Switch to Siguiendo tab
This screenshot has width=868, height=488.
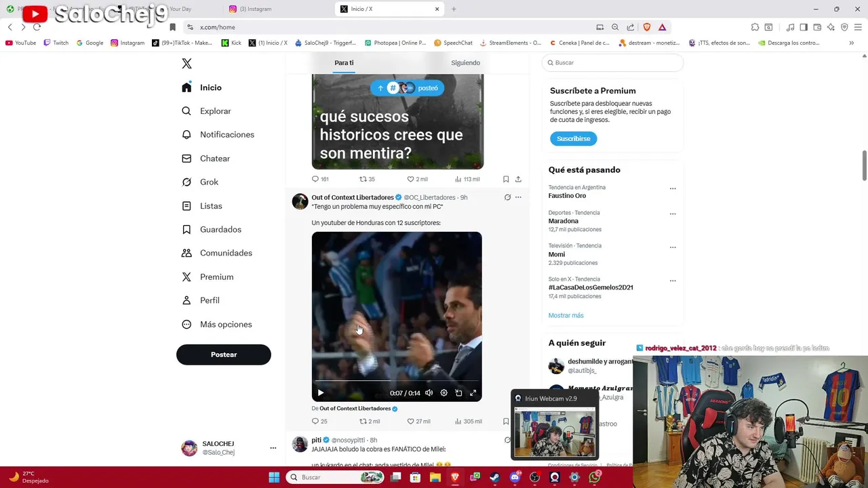tap(465, 63)
